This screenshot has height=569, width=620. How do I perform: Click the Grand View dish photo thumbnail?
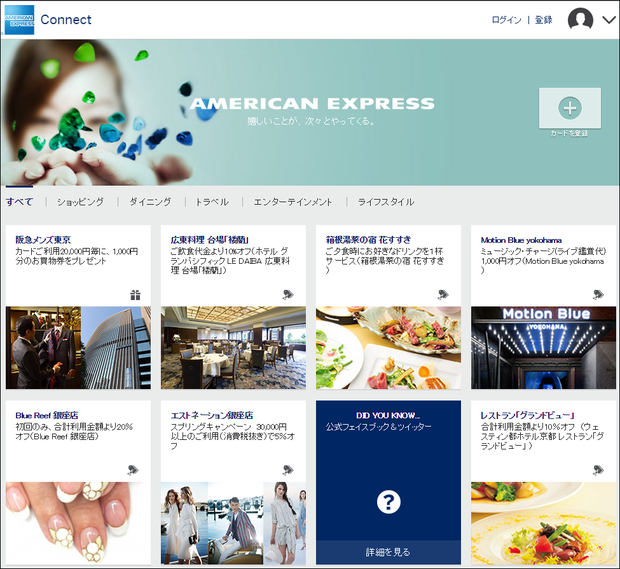coord(543,523)
